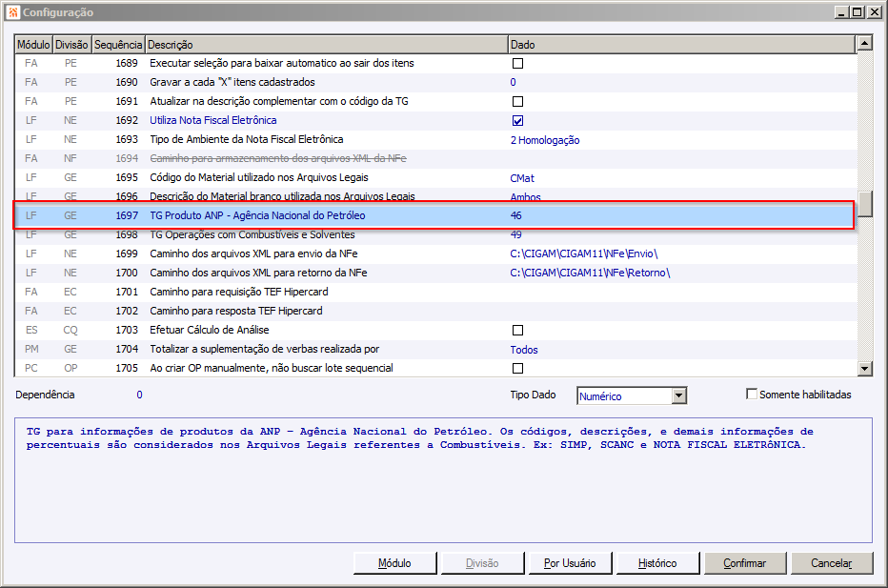
Task: Toggle checkbox for Atualizar na descrição complementar
Action: click(x=517, y=101)
